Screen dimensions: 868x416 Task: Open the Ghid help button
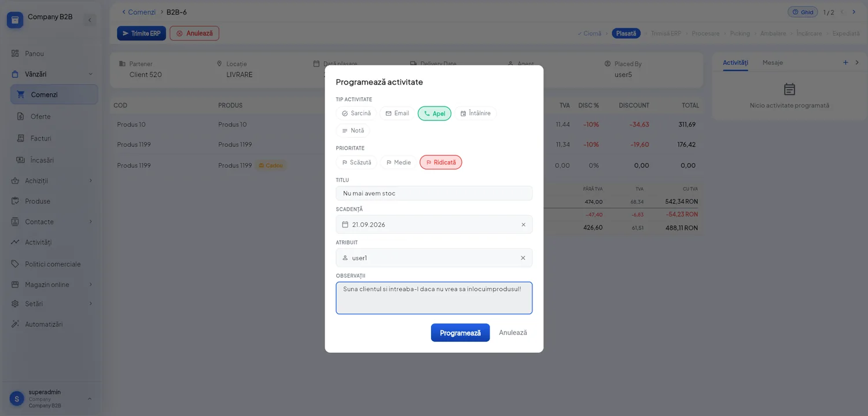coord(803,12)
